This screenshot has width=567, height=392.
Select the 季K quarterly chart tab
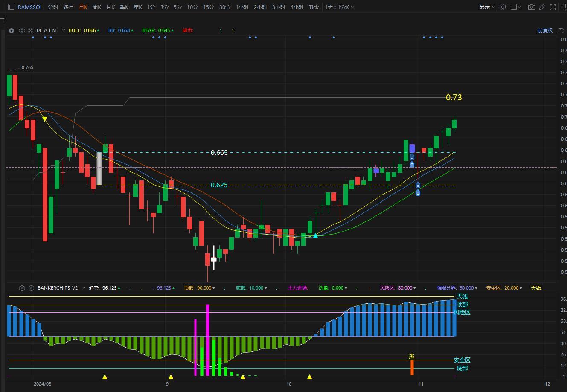coord(124,7)
